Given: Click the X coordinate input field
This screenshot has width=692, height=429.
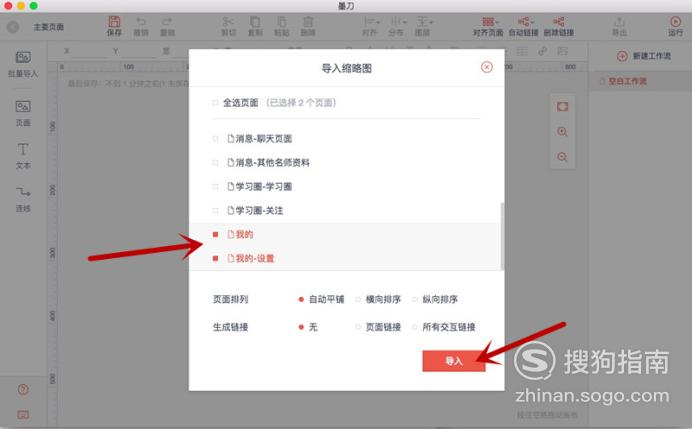Looking at the screenshot, I should click(89, 52).
